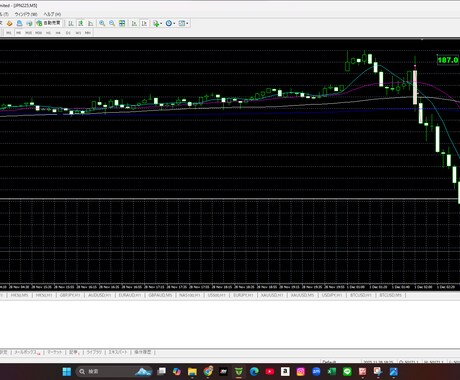
Task: Click the green 187.0 price label
Action: 448,60
